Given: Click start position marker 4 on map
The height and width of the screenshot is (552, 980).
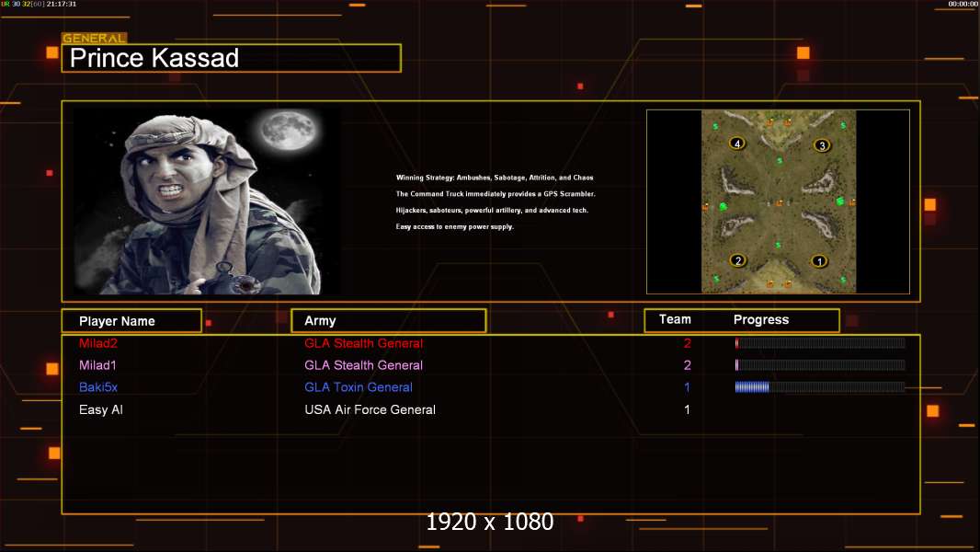Looking at the screenshot, I should coord(737,144).
